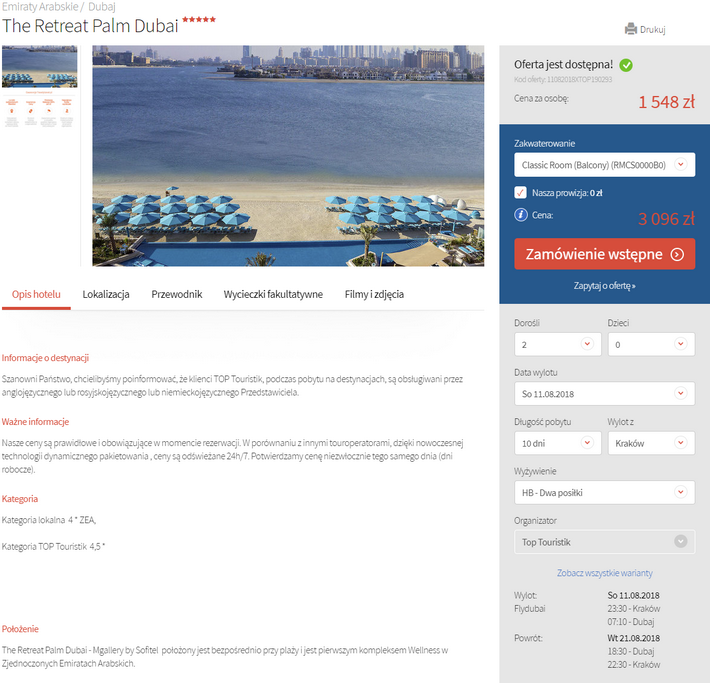
Task: Click the Zobacz wszystkie warianty link
Action: 604,573
